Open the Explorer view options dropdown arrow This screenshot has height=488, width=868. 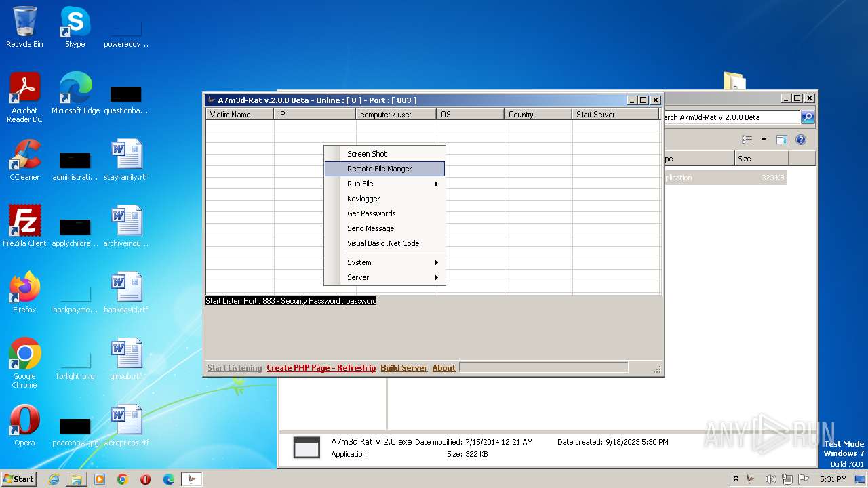click(x=764, y=140)
